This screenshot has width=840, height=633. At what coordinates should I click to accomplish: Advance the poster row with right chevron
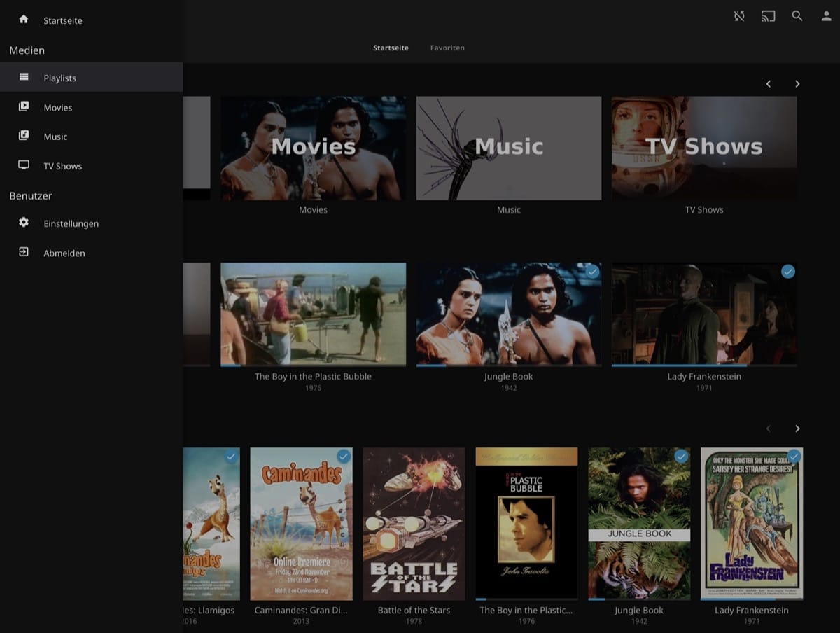(x=797, y=429)
